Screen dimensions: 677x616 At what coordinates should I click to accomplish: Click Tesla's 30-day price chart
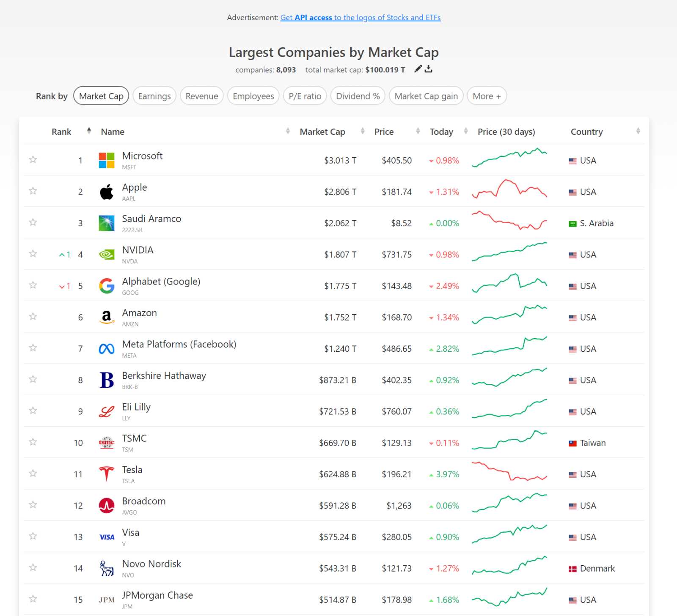[509, 471]
